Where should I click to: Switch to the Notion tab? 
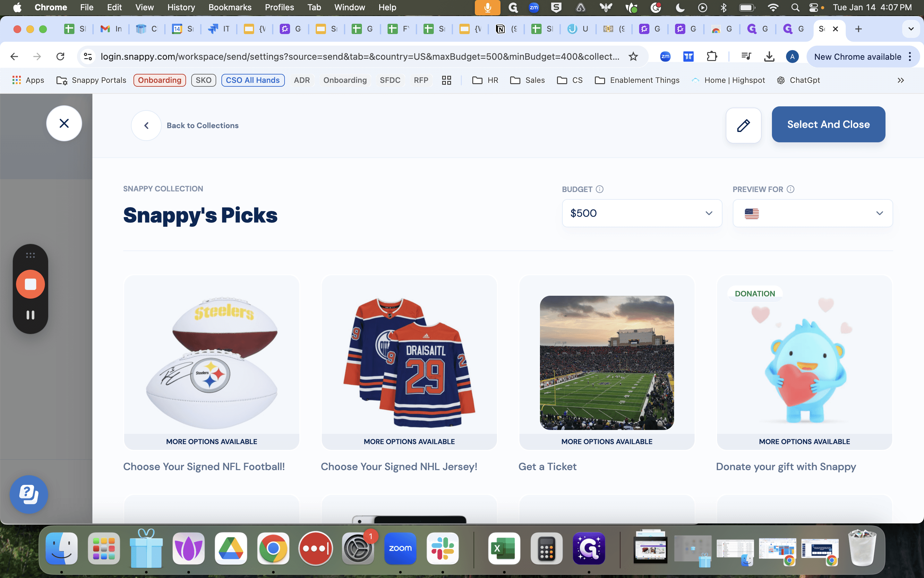coord(506,29)
